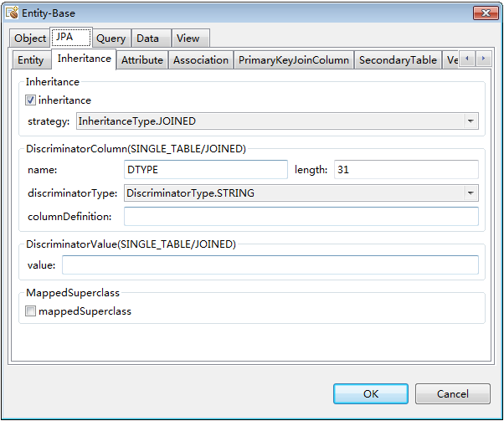504x421 pixels.
Task: Switch to the Entity sub-tab
Action: coord(31,60)
